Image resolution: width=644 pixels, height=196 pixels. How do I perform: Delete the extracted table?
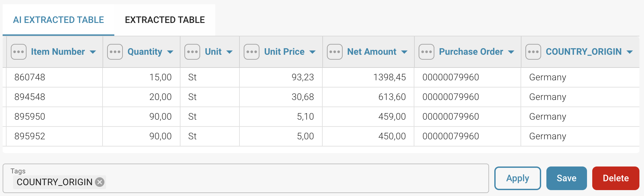tap(616, 178)
